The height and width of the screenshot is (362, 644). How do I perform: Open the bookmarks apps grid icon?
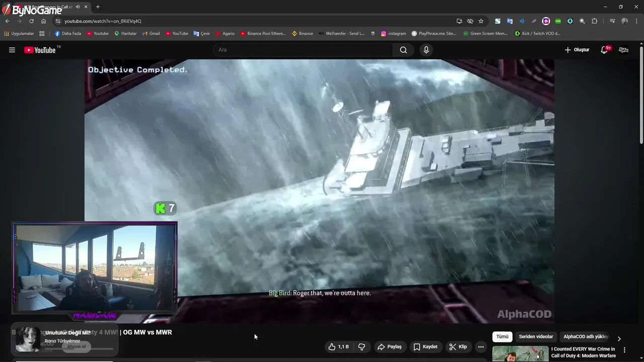(42, 34)
